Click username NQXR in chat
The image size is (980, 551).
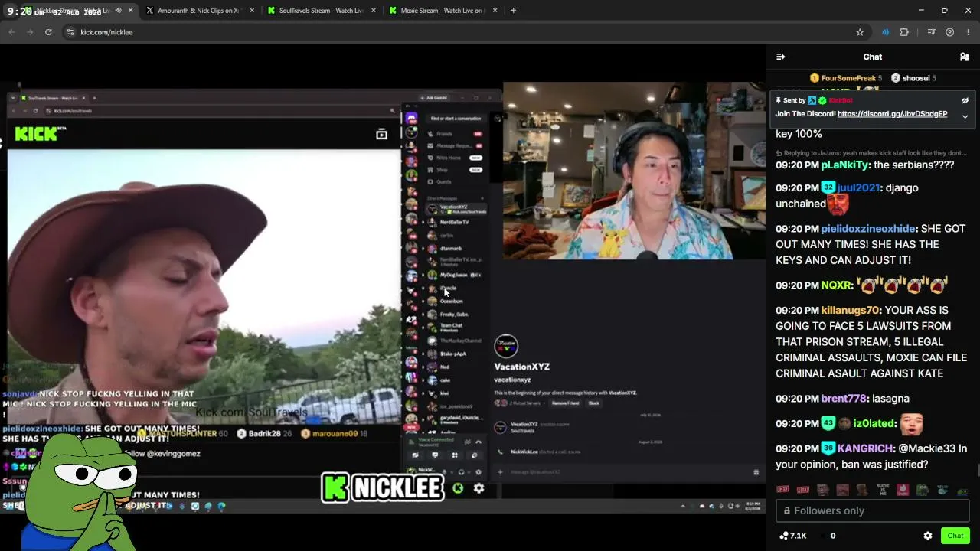[836, 285]
